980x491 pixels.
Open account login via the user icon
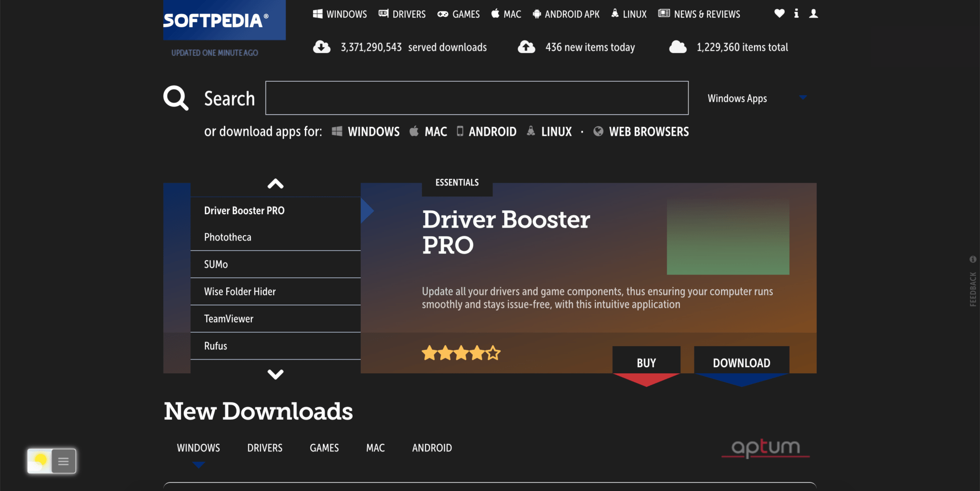(x=813, y=14)
